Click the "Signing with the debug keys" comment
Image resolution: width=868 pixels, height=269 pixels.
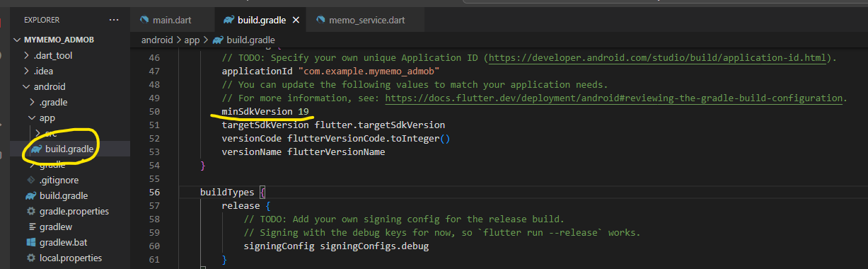(442, 232)
